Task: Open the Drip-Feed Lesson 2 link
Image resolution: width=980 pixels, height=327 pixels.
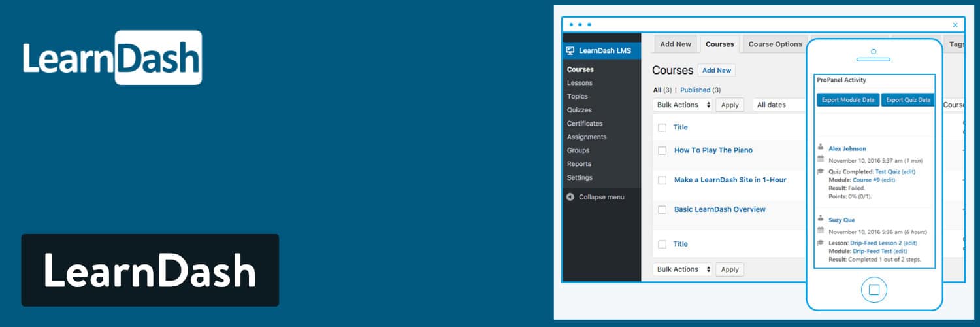Action: 875,243
